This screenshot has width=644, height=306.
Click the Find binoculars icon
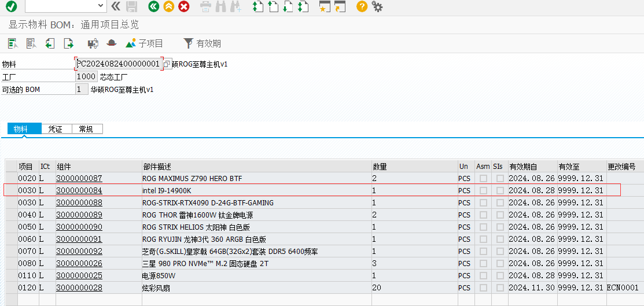221,6
